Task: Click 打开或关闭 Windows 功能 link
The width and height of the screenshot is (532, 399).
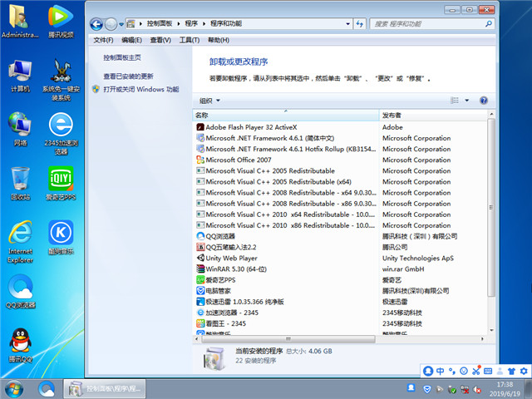Action: pos(140,88)
